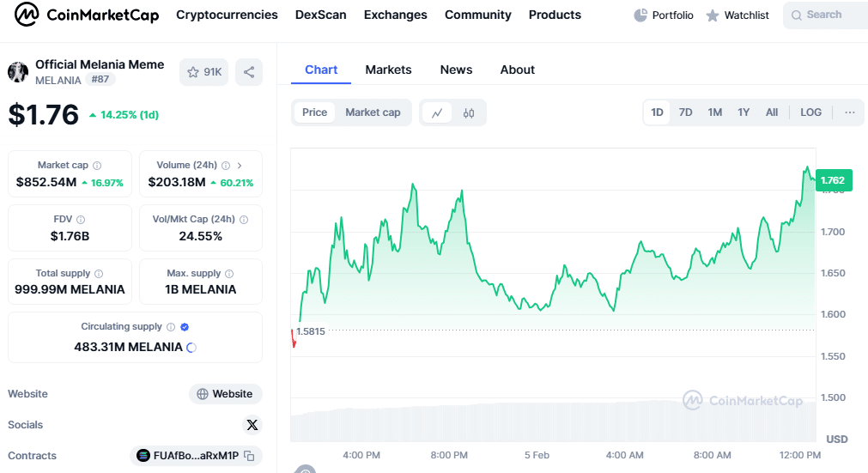The image size is (868, 473).
Task: Enable LOG scale on chart
Action: pyautogui.click(x=811, y=112)
